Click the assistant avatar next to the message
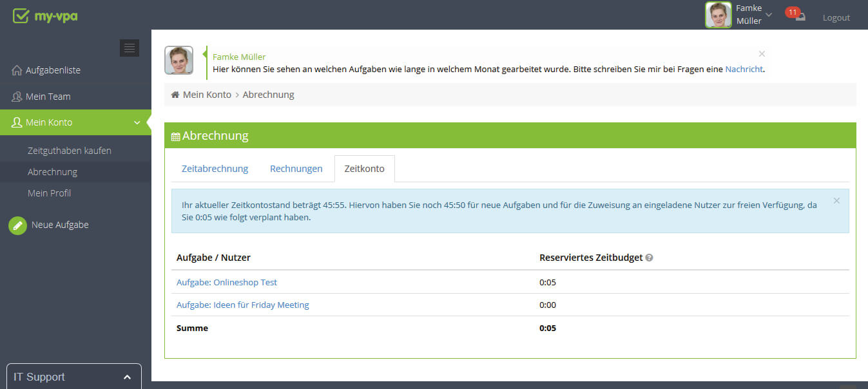 (178, 61)
